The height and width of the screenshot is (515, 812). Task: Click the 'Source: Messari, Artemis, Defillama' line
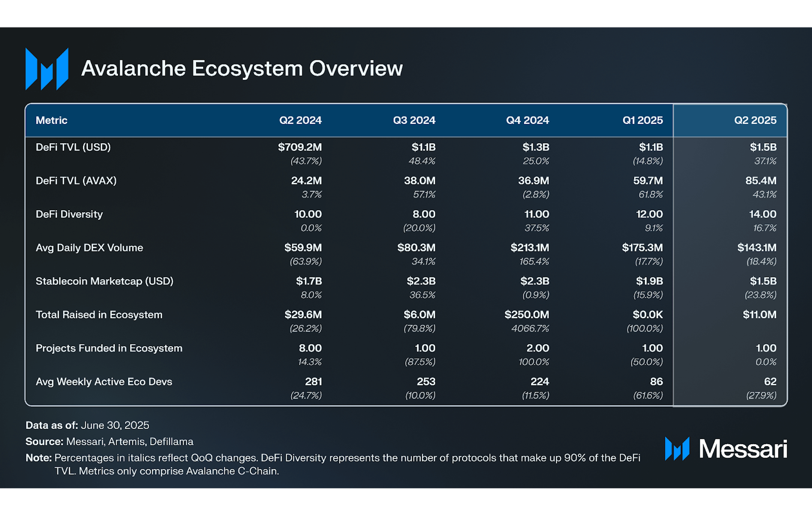(x=110, y=441)
